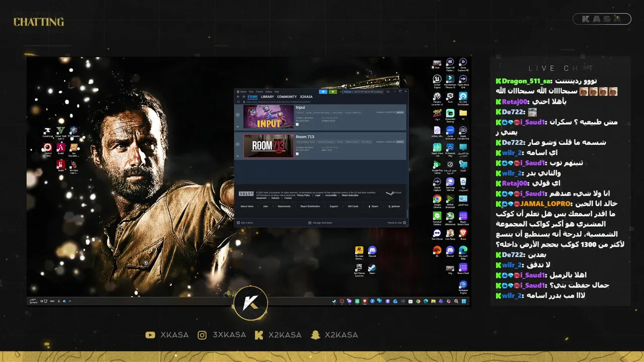The height and width of the screenshot is (362, 644).
Task: Show hidden system tray icons chevron
Action: [x=70, y=301]
